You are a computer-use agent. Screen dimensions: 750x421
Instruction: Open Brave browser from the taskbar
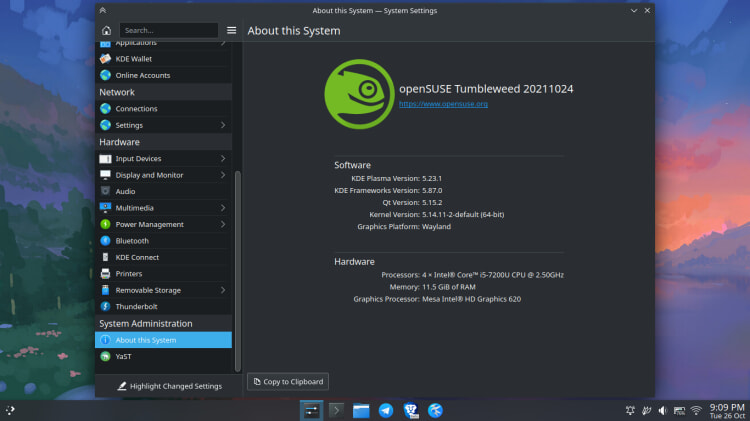point(411,410)
